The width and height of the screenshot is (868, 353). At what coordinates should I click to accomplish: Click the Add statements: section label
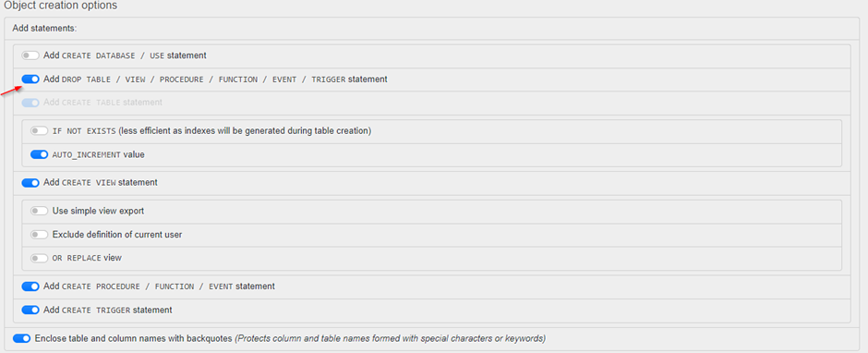[44, 27]
